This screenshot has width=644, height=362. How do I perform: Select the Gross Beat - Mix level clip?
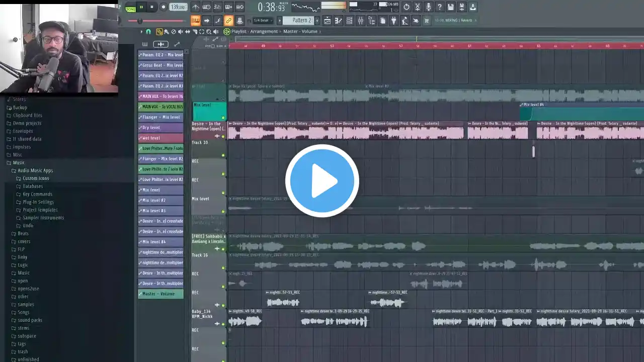point(161,65)
